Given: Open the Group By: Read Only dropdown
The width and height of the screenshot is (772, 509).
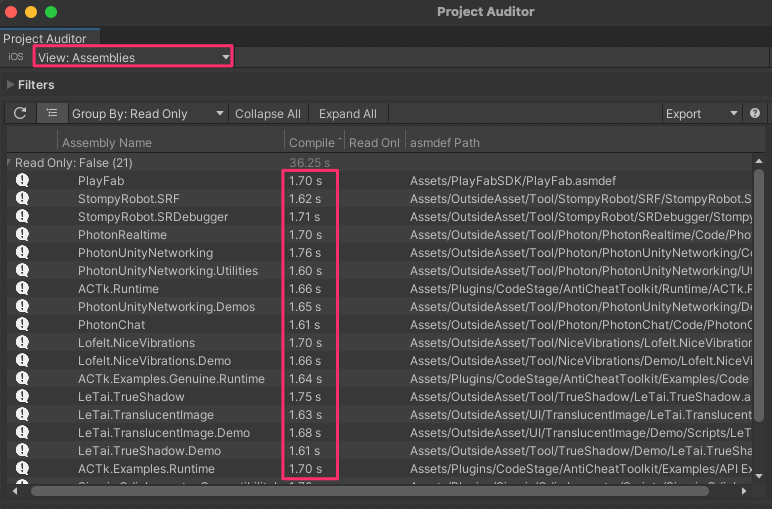Looking at the screenshot, I should click(147, 114).
